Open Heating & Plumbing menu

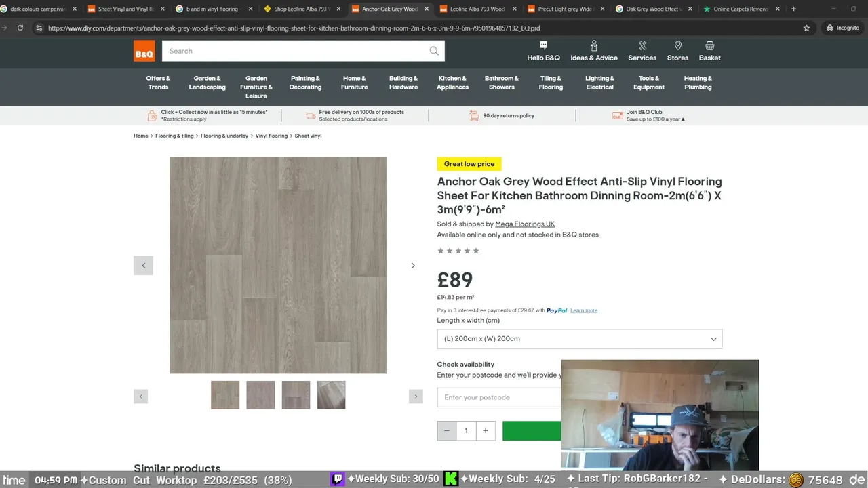click(698, 83)
